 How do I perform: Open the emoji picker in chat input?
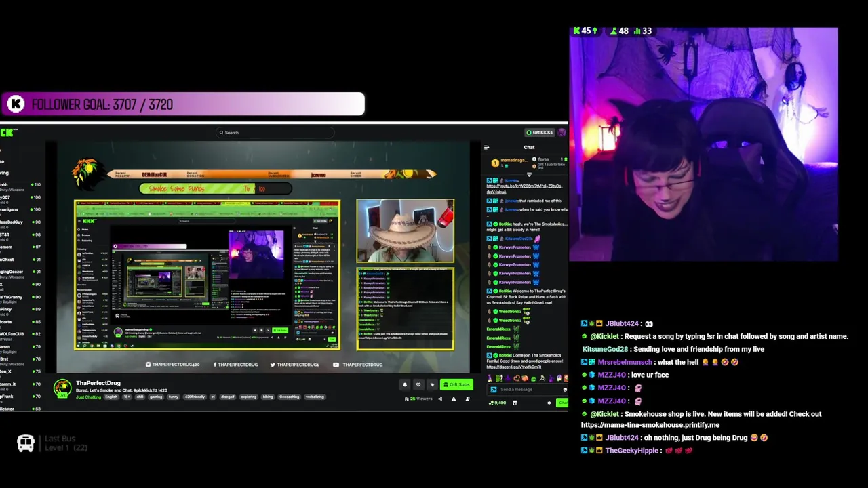click(x=565, y=389)
